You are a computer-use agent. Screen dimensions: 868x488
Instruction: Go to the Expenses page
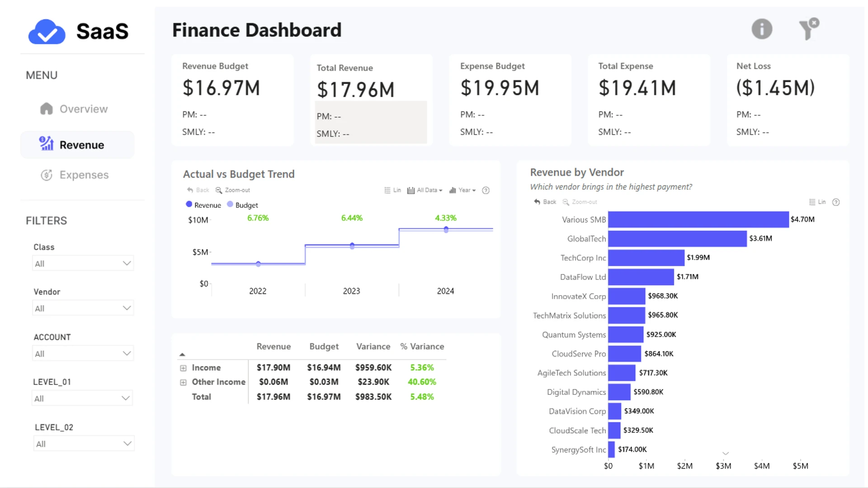[77, 175]
